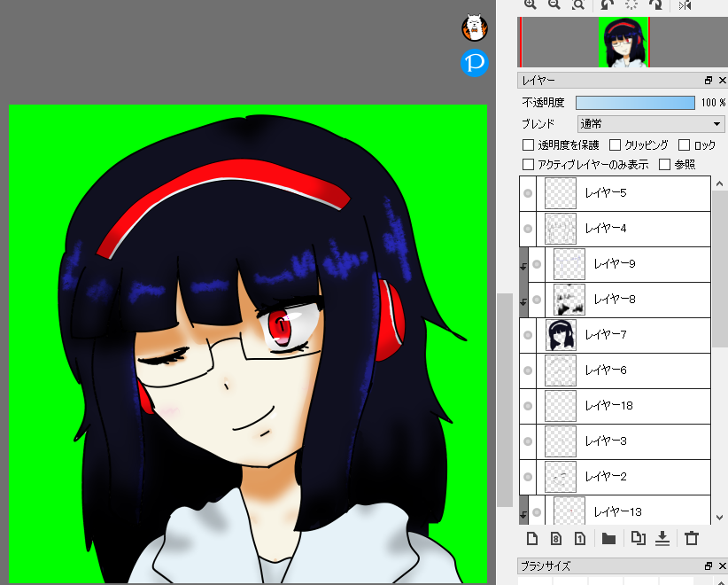Toggle visibility of レイヤー5
728x585 pixels.
pyautogui.click(x=528, y=193)
